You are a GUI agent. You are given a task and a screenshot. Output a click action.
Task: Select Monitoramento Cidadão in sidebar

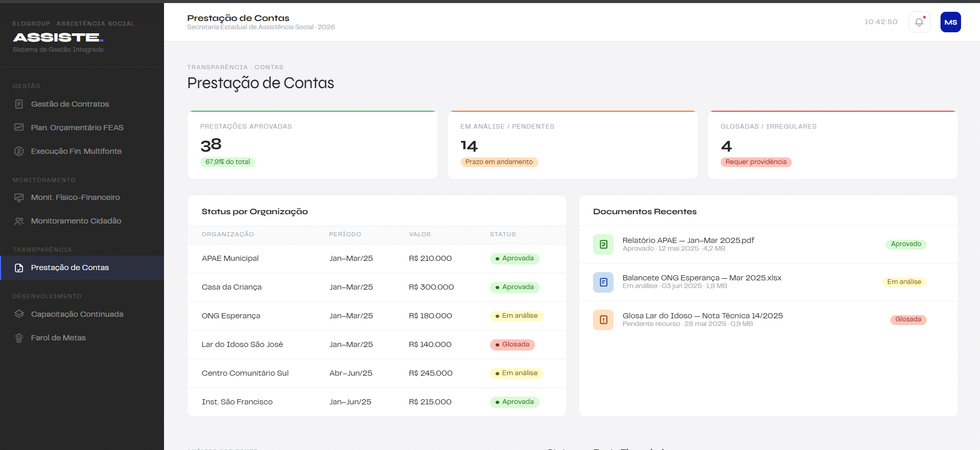(82, 221)
